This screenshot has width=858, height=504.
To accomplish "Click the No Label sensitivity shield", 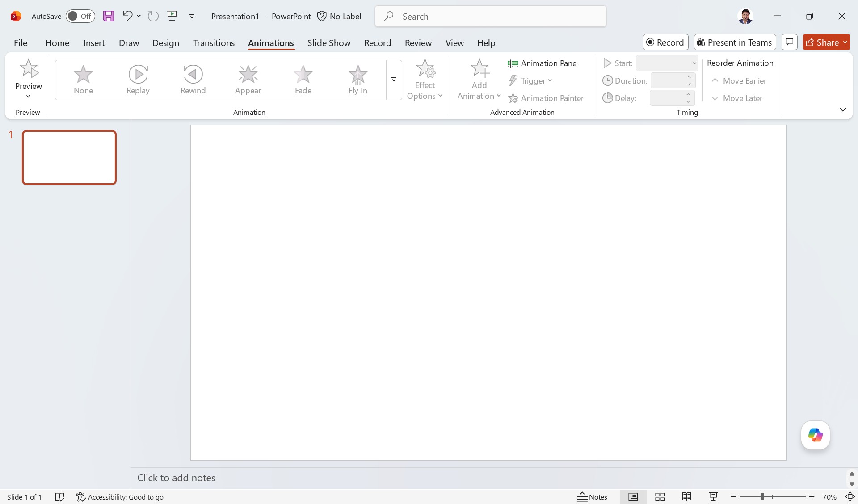I will pos(339,16).
